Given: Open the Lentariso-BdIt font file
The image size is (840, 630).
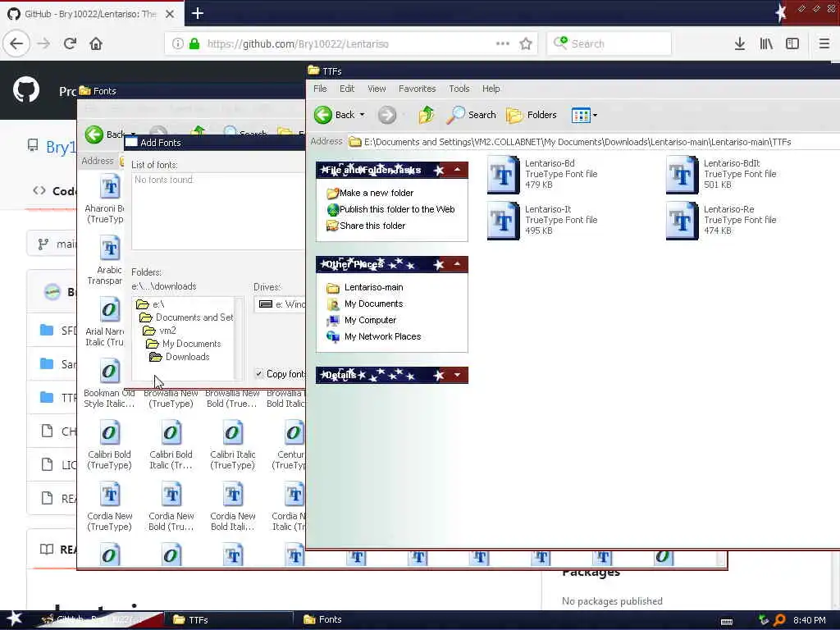Looking at the screenshot, I should [682, 174].
